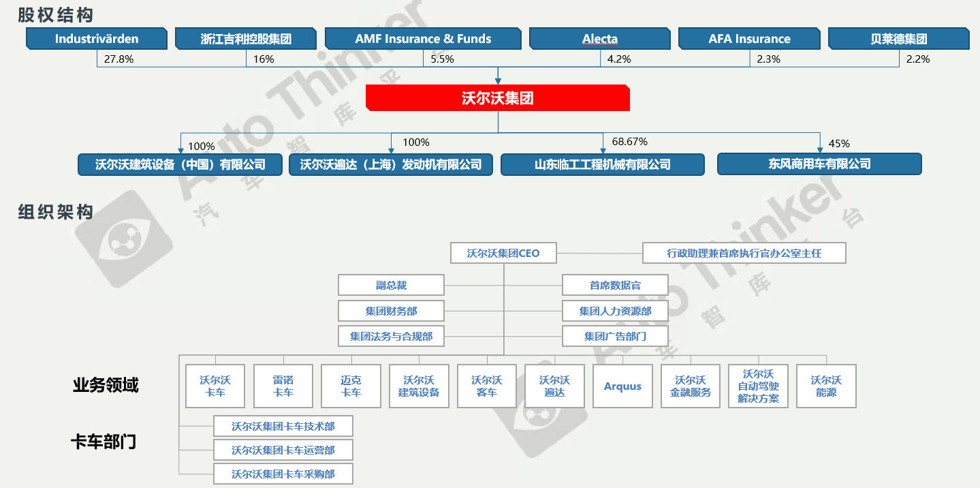Click the 沃尔沃能源 business box
This screenshot has height=488, width=980.
(x=826, y=386)
